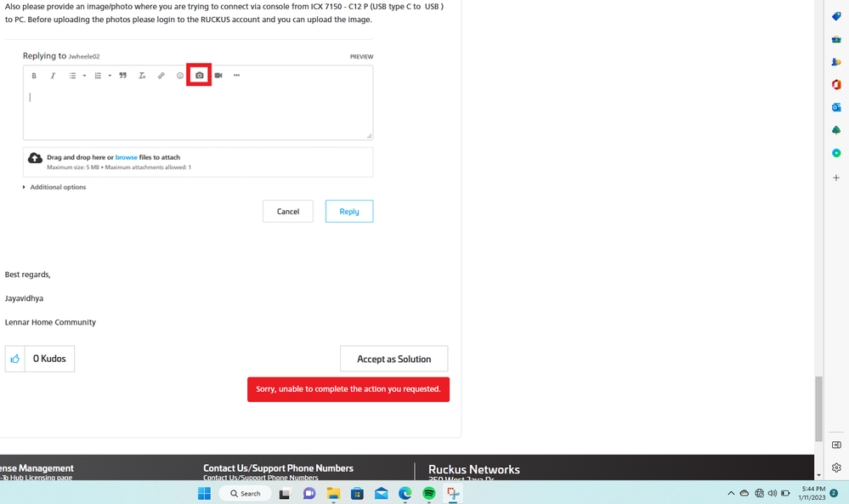The image size is (849, 504).
Task: Open bulleted list style dropdown arrow
Action: (84, 76)
